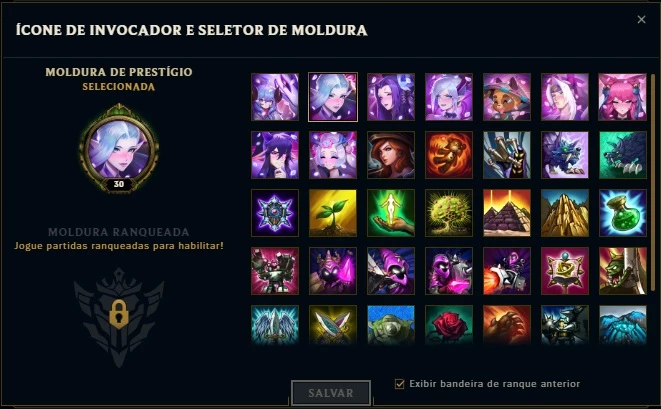The width and height of the screenshot is (661, 409).
Task: Select the Miss Fortune pirate hat icon
Action: click(391, 155)
